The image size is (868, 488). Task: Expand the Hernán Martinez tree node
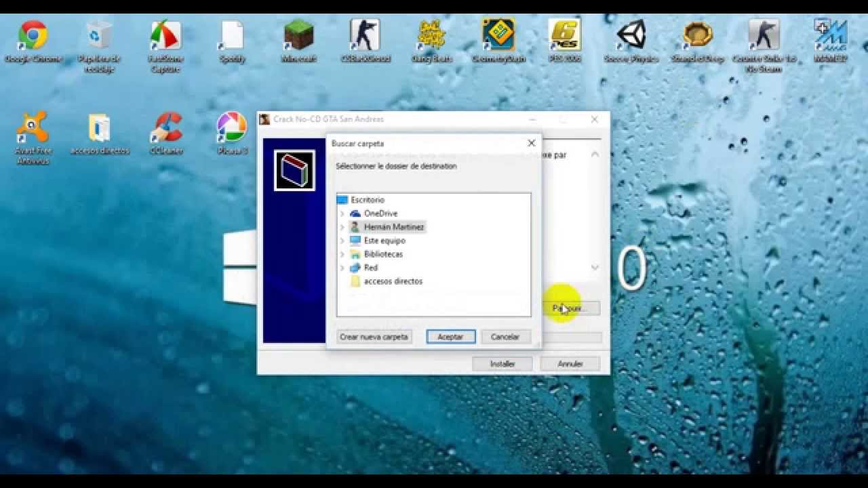coord(342,227)
